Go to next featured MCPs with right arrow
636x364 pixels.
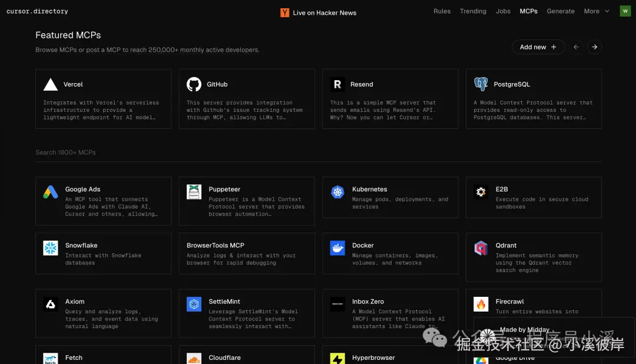coord(594,47)
